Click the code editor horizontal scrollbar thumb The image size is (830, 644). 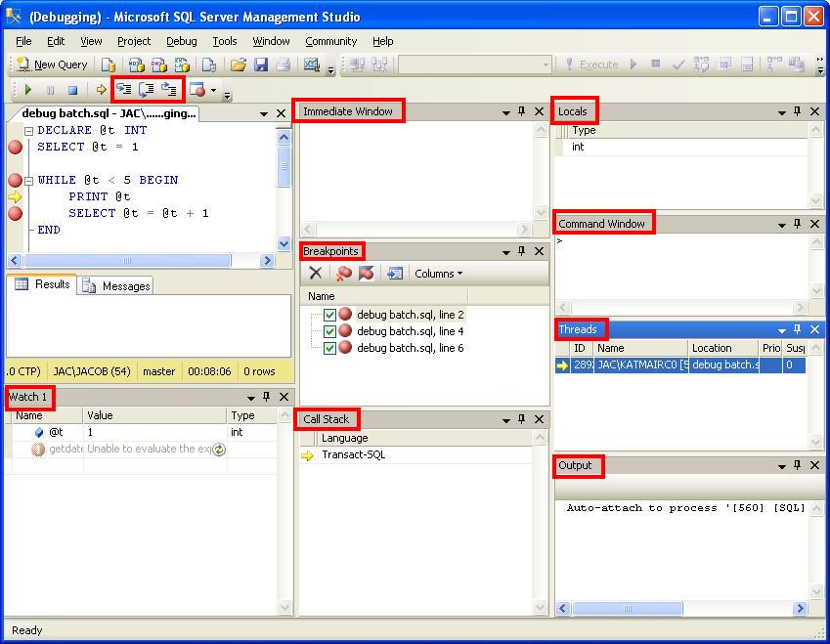click(127, 260)
